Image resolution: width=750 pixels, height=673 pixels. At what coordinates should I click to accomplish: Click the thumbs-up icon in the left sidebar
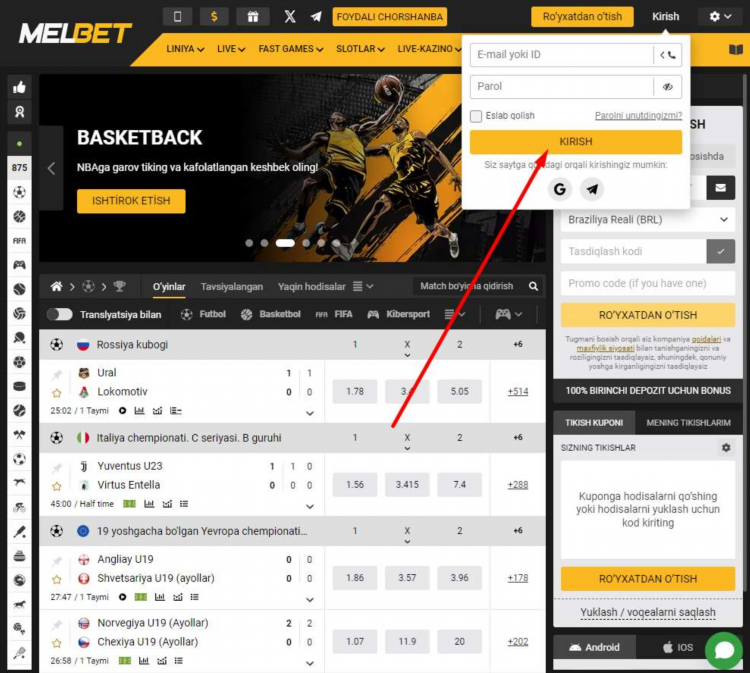coord(20,87)
